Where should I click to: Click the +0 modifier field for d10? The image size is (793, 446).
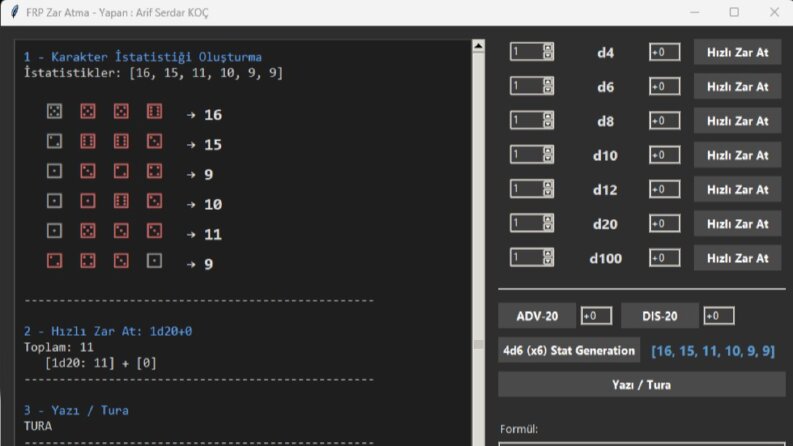click(665, 155)
